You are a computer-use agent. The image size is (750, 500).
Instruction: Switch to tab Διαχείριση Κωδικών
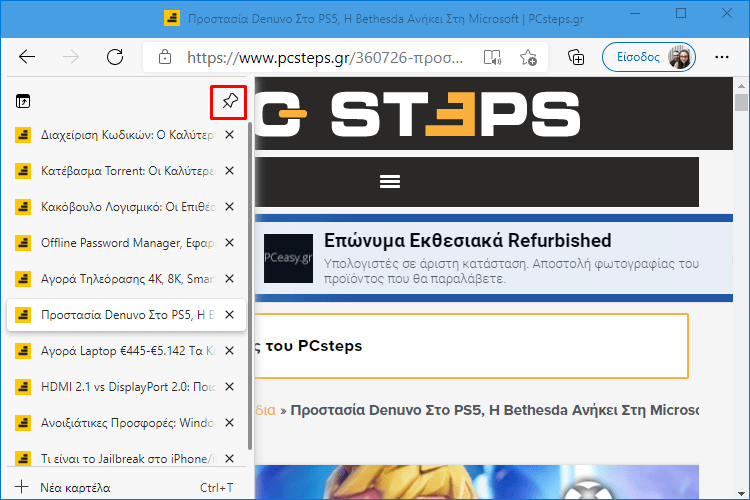pos(126,135)
